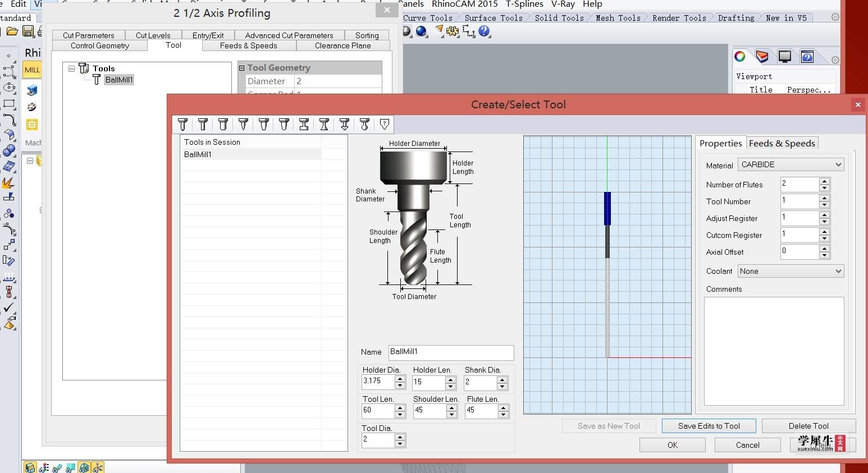Click the Cutcom Register input field

(x=800, y=235)
